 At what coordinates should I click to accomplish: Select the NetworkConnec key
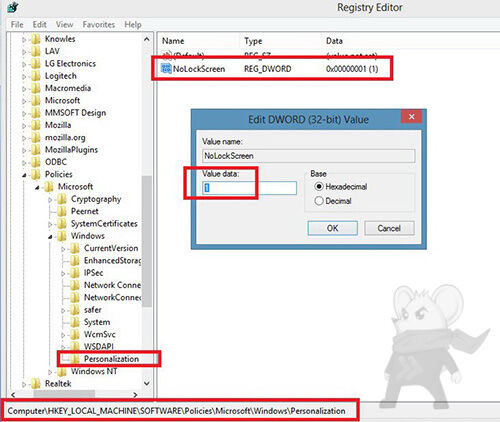coord(112,298)
